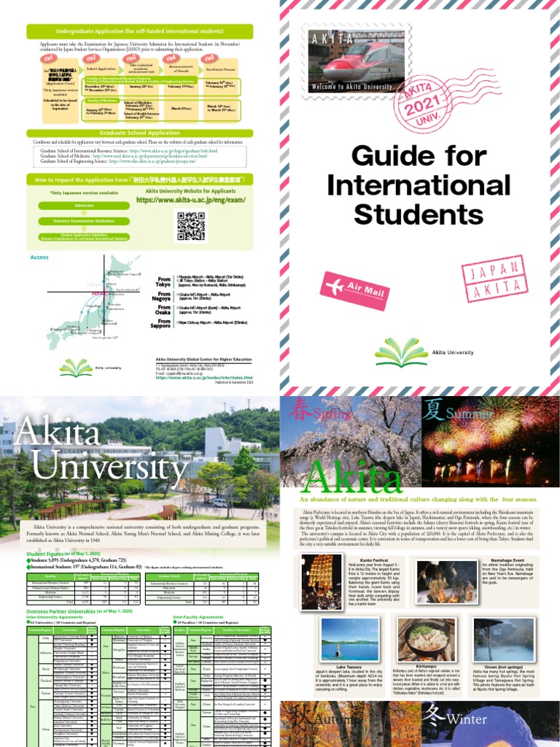Click the pink Air Mail airplane stamp
Image resolution: width=560 pixels, height=747 pixels.
click(x=355, y=291)
